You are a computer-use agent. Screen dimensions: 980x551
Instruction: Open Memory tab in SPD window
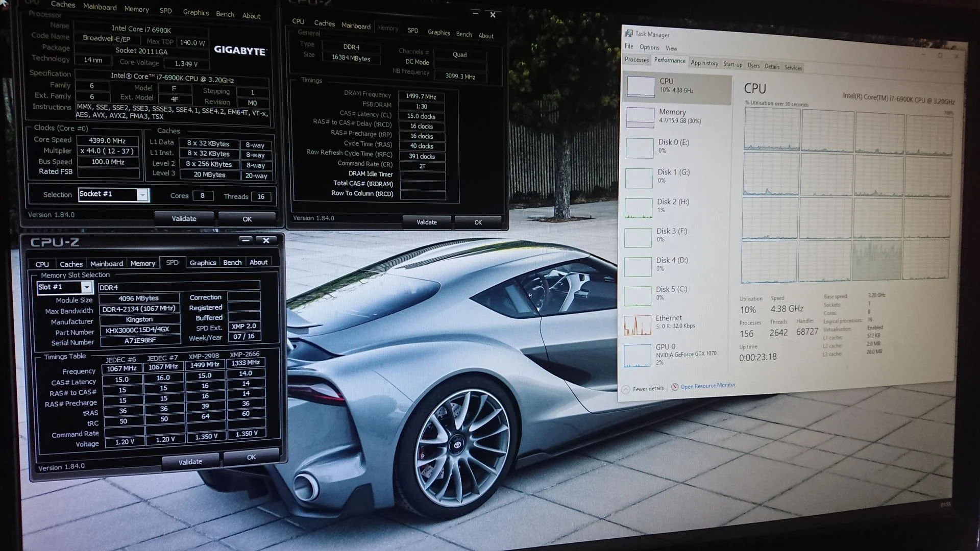[x=142, y=263]
